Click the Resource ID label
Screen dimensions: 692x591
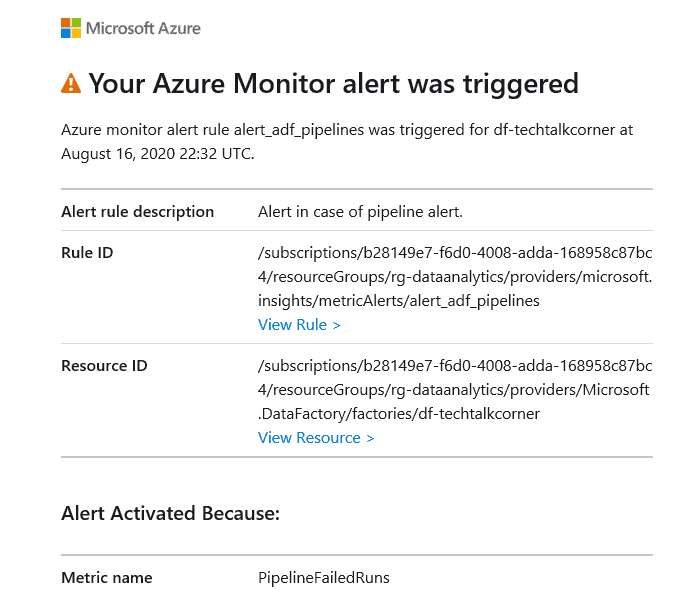click(x=104, y=366)
